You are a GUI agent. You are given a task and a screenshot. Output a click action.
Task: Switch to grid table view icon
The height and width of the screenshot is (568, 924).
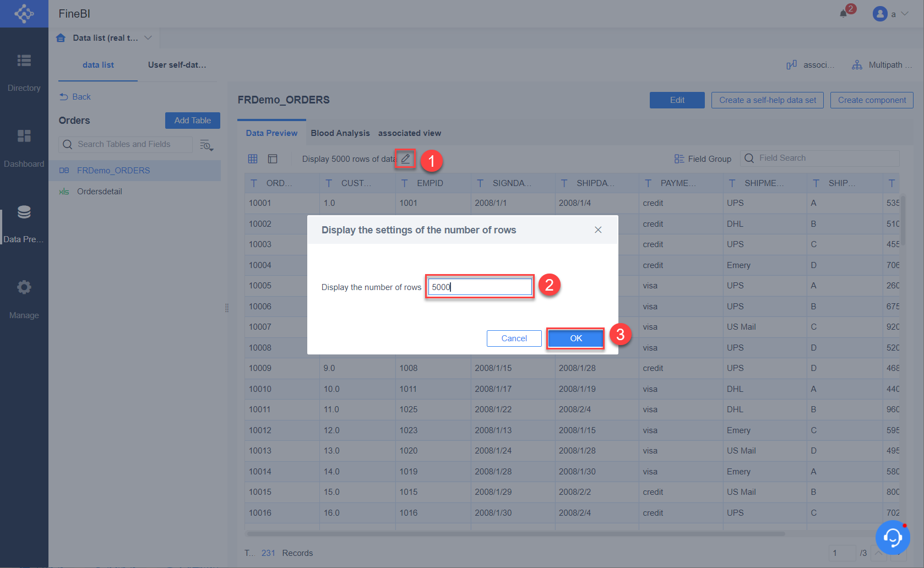click(x=253, y=159)
